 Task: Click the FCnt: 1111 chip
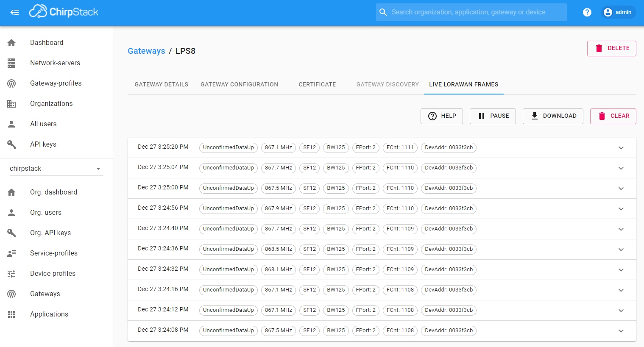point(400,147)
